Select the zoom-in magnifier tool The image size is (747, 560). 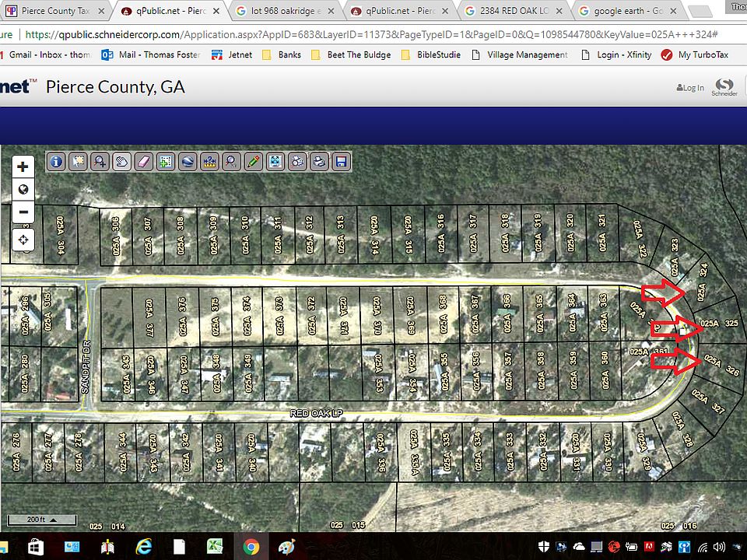[100, 161]
